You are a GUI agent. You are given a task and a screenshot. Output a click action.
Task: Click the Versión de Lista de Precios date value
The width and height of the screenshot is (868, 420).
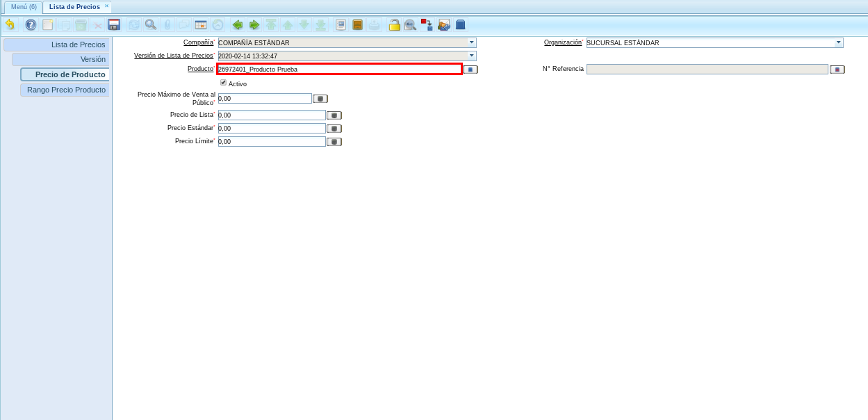[248, 56]
